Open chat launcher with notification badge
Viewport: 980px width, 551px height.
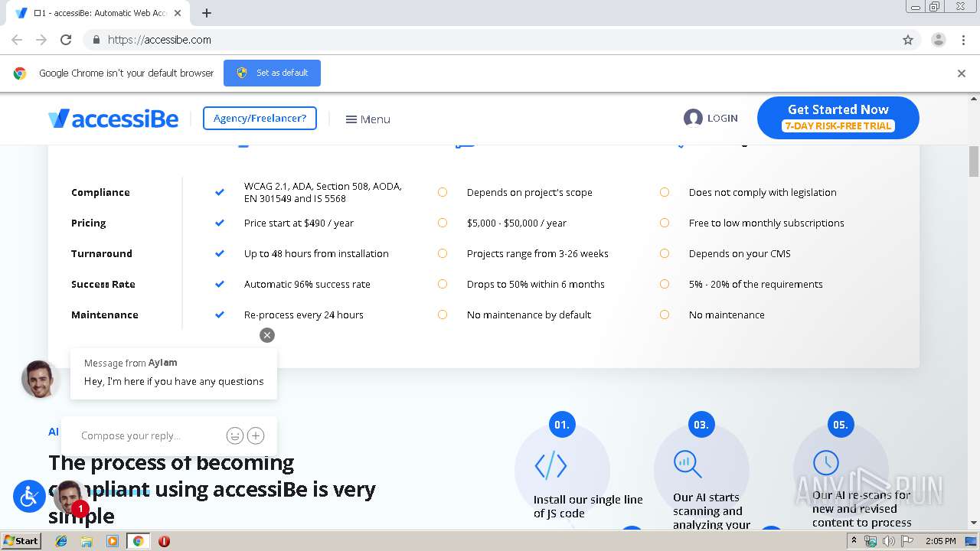pos(70,497)
